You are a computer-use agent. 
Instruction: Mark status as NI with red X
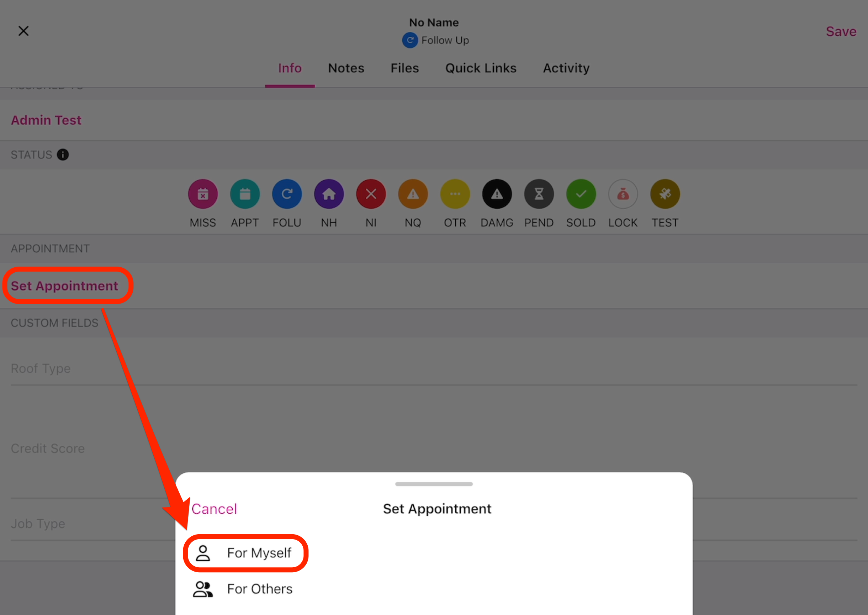371,194
